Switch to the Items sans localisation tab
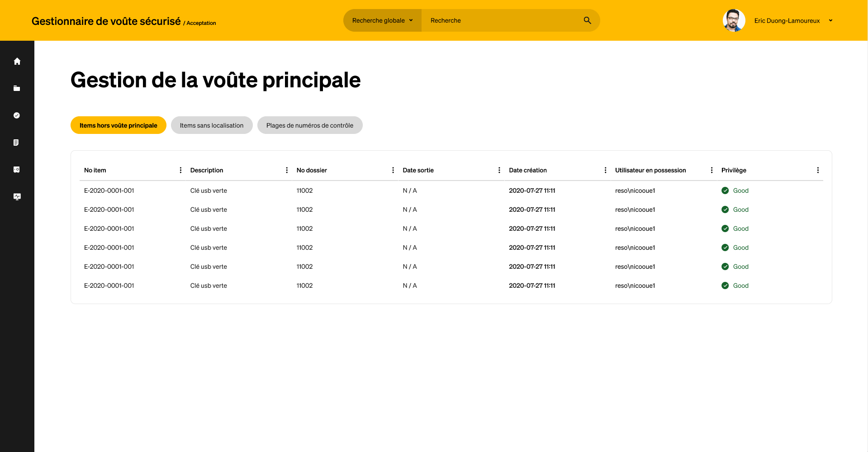This screenshot has width=868, height=452. click(x=211, y=125)
